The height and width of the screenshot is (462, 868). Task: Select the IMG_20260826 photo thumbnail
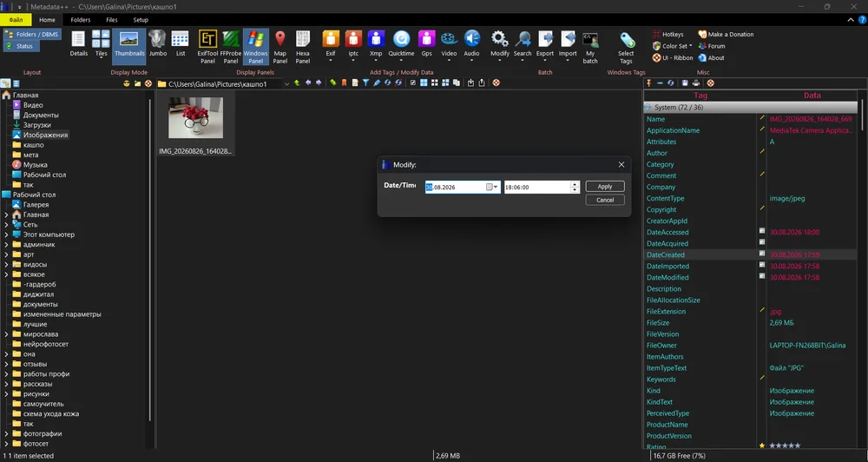tap(195, 124)
